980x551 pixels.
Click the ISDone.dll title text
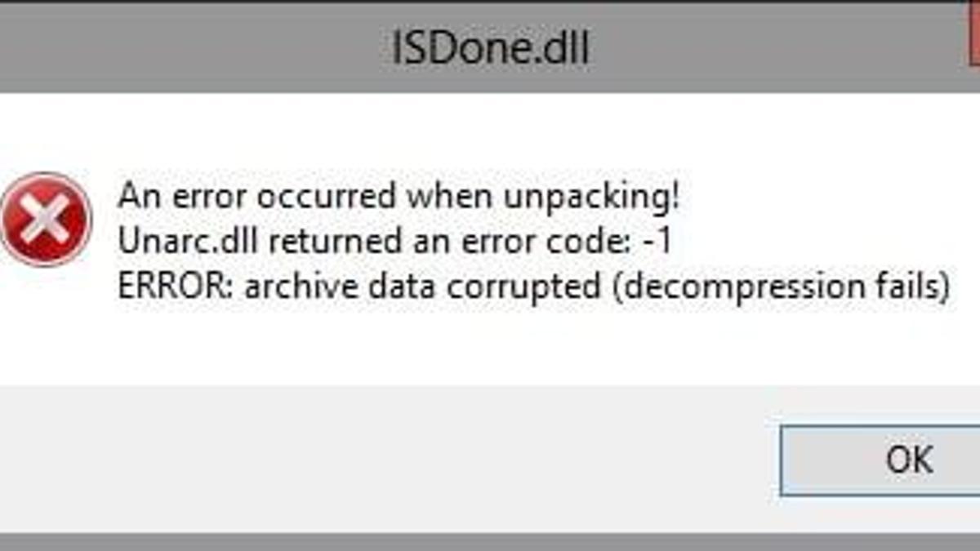(x=490, y=49)
